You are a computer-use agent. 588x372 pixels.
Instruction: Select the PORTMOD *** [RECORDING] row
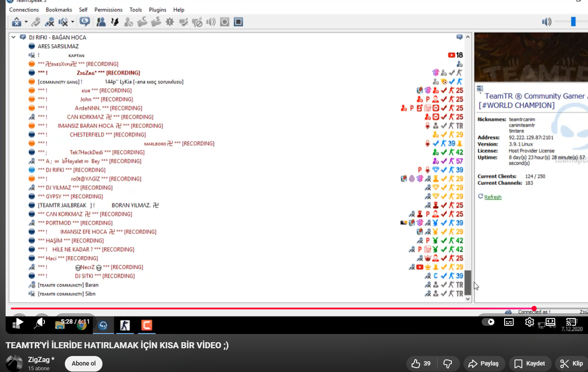click(75, 223)
